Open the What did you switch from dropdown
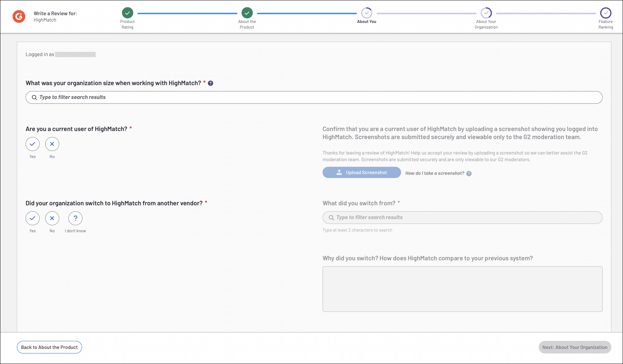 [462, 218]
